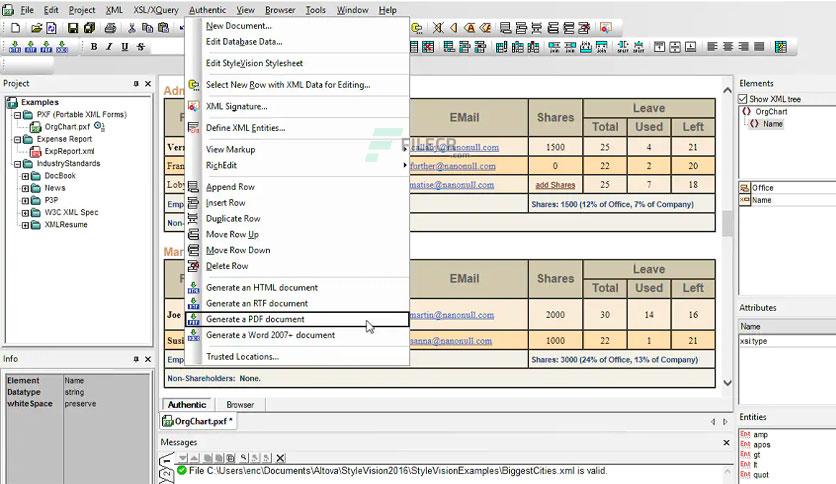Click Generate HTML toolbar icon
This screenshot has width=836, height=484.
(15, 47)
